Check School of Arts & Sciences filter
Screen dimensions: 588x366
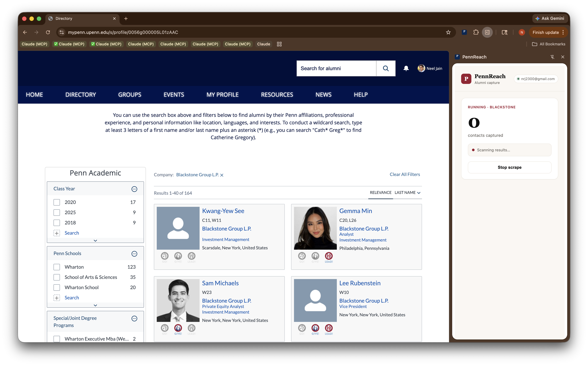click(57, 277)
